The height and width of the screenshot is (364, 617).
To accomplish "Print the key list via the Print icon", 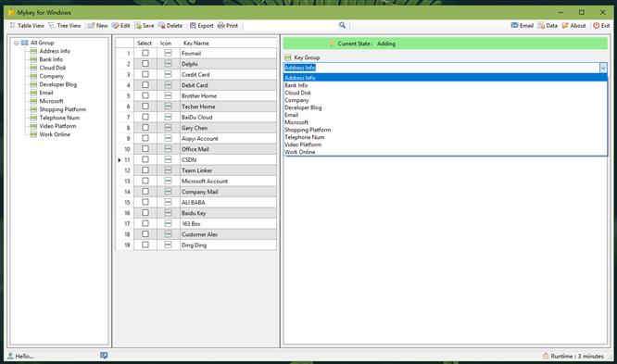I will click(x=221, y=25).
